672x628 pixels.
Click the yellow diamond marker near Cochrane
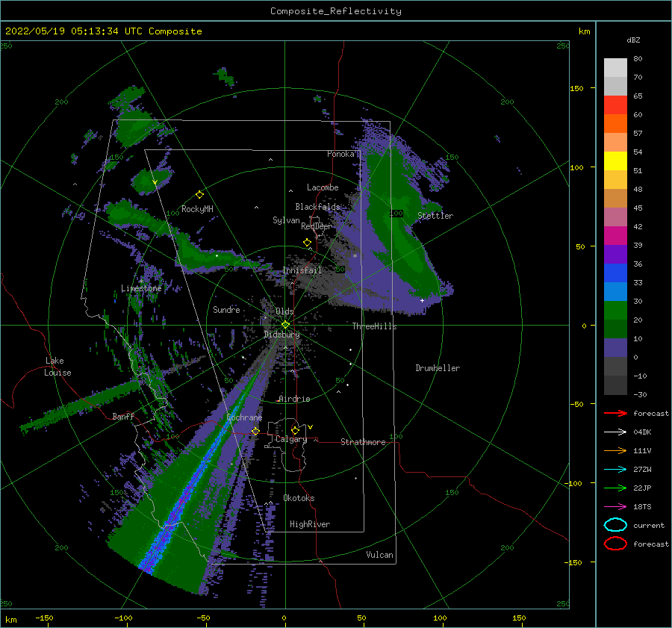pos(255,431)
